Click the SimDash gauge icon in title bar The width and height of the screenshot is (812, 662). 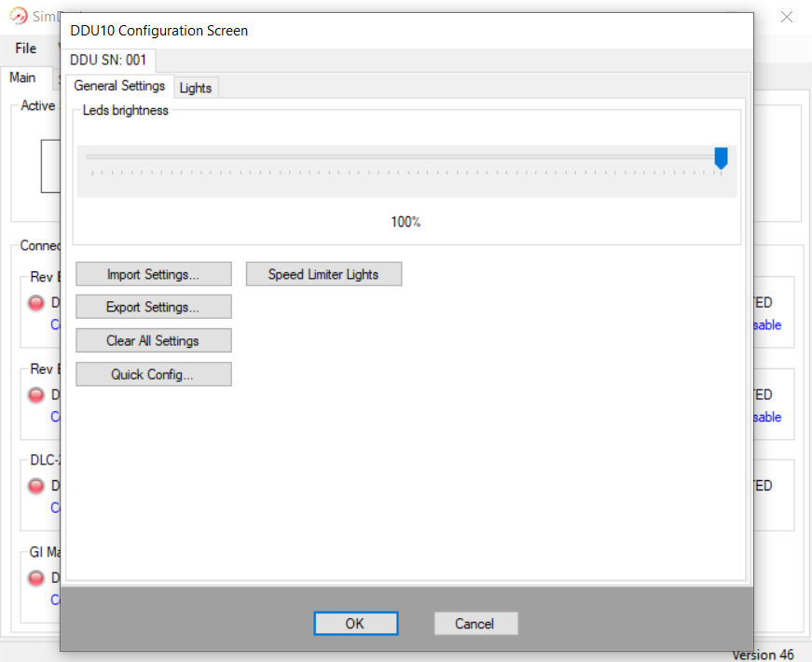click(18, 17)
